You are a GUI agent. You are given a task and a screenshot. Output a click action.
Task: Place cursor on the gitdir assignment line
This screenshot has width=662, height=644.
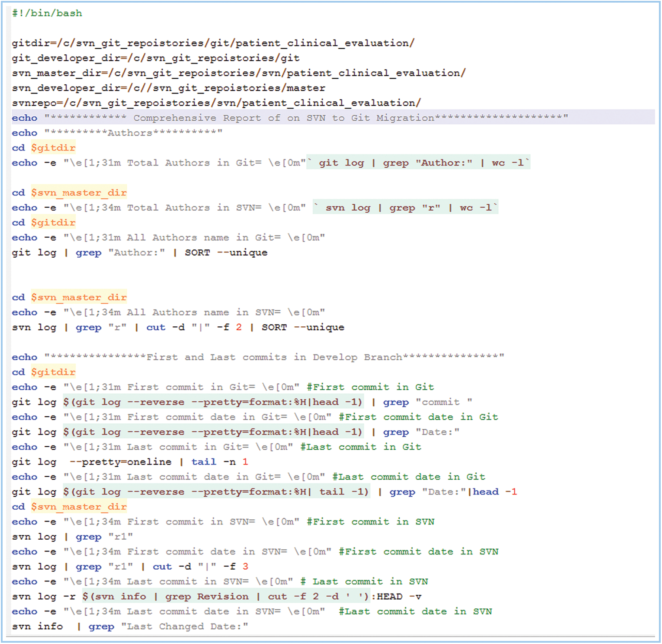pyautogui.click(x=213, y=43)
